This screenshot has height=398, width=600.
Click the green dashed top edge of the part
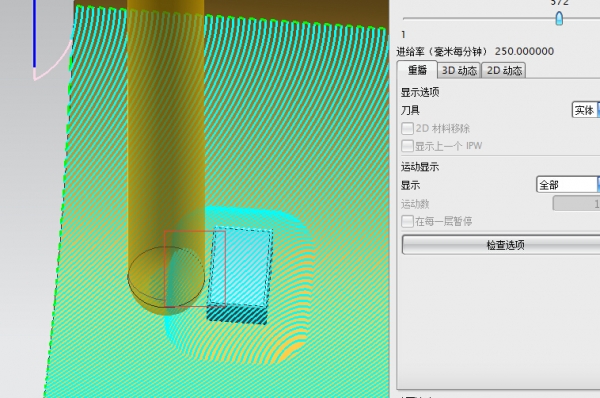(x=230, y=17)
